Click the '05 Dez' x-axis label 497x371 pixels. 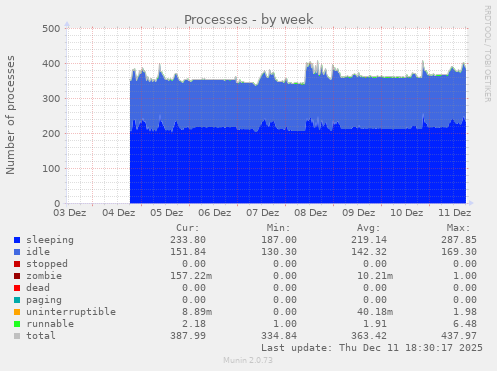[167, 213]
